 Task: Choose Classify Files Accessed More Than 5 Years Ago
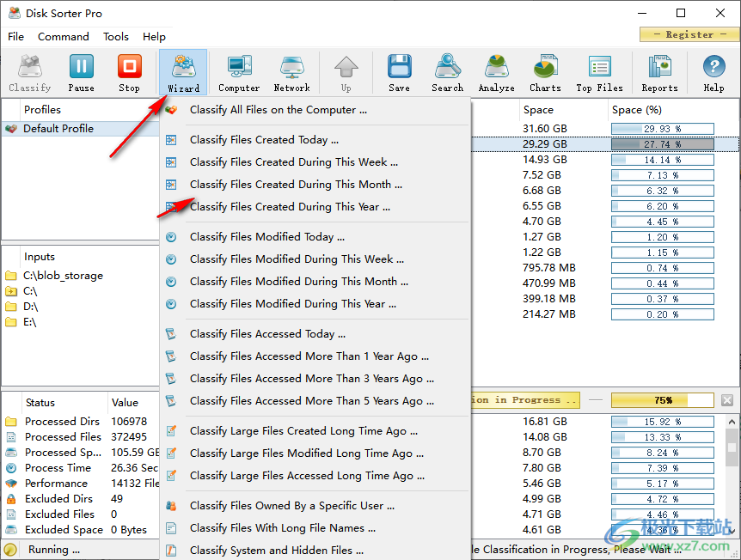point(315,401)
